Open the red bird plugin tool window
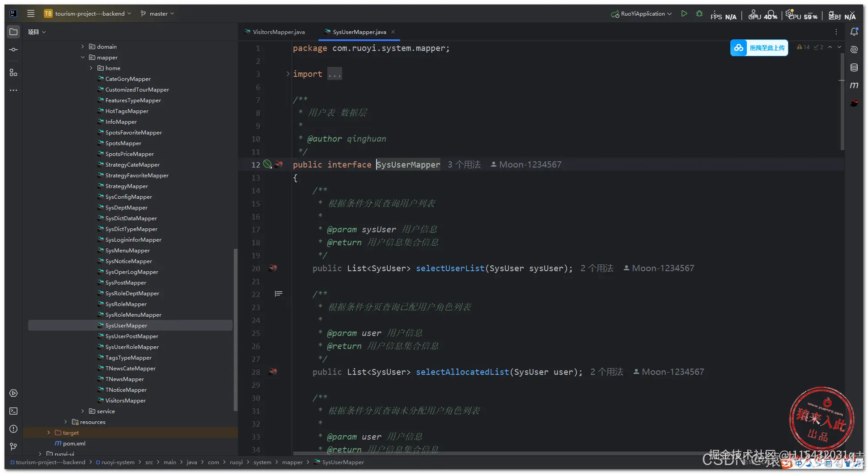 tap(854, 103)
